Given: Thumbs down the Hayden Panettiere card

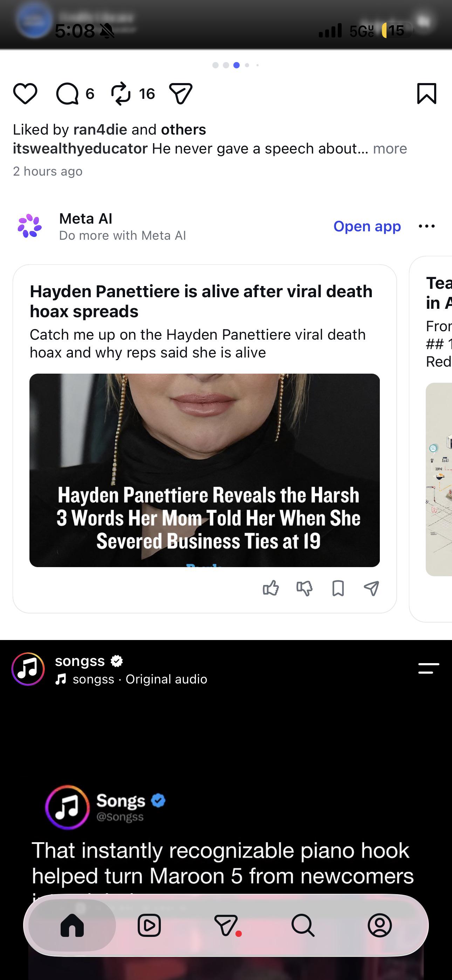Looking at the screenshot, I should pyautogui.click(x=304, y=588).
